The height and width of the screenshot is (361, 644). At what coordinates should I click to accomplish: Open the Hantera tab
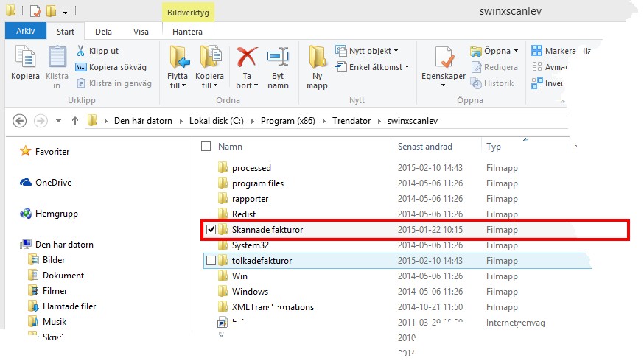[x=187, y=32]
